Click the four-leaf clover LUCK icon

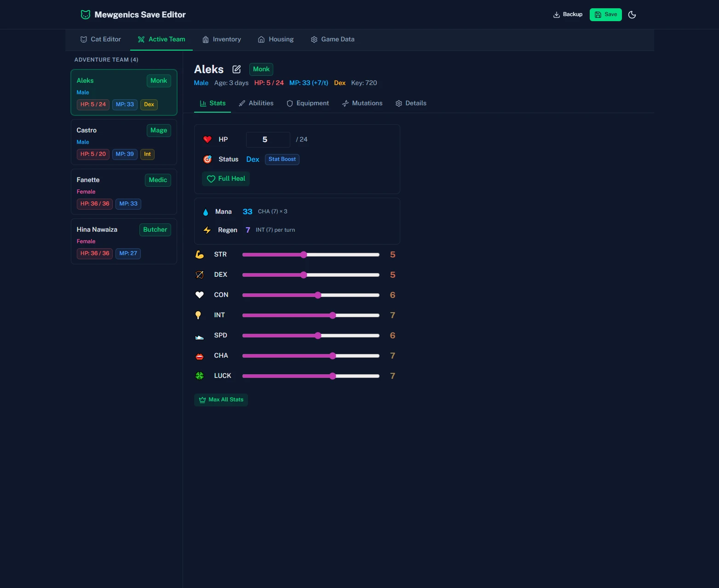200,376
